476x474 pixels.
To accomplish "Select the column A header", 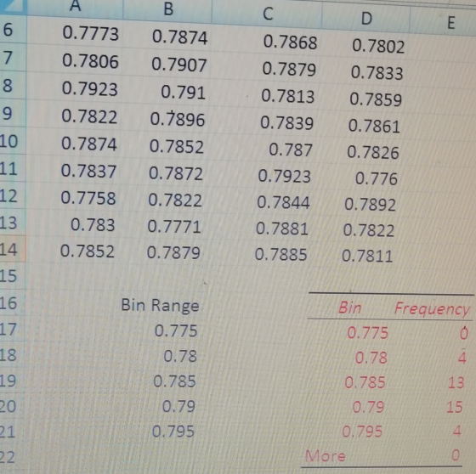I will click(x=75, y=7).
